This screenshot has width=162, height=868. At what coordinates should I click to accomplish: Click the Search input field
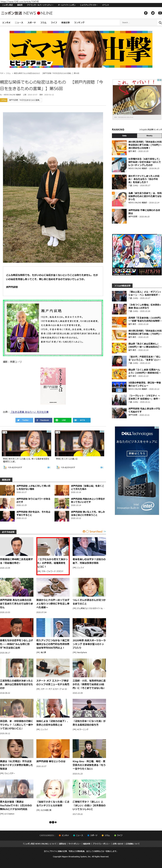click(138, 23)
